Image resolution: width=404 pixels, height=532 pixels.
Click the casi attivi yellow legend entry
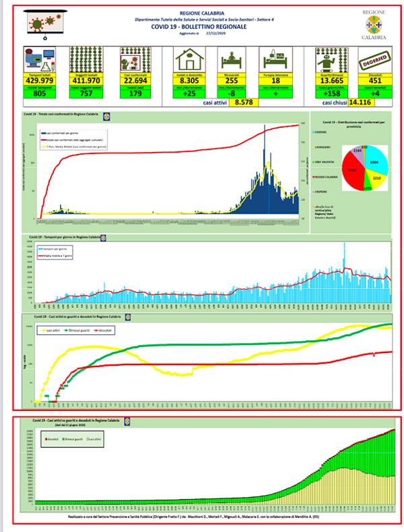[x=51, y=330]
